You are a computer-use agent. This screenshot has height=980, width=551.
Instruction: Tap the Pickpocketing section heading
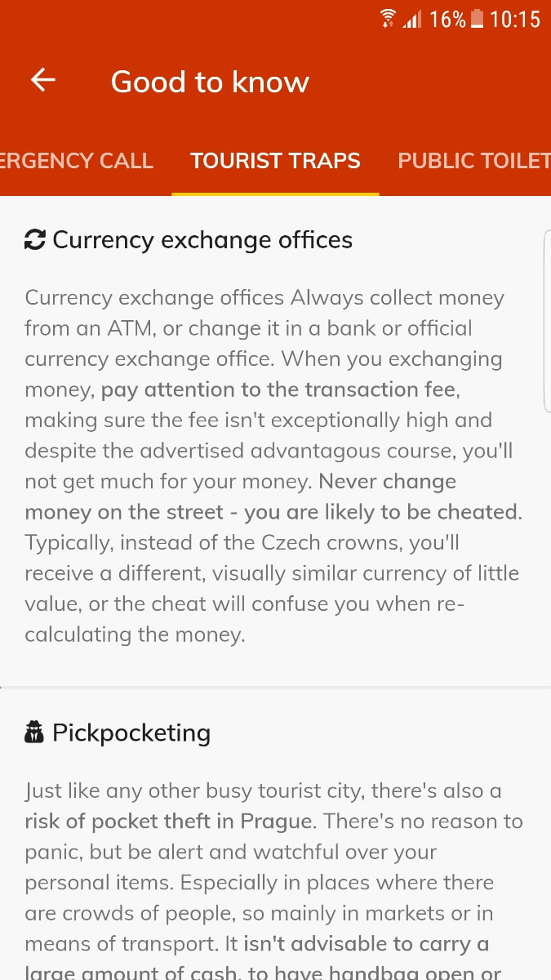click(131, 733)
